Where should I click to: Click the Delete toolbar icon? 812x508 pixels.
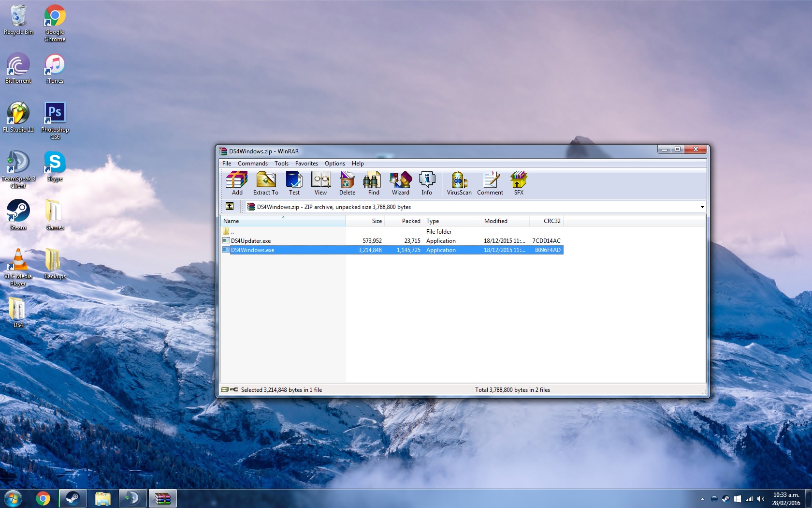click(x=347, y=183)
